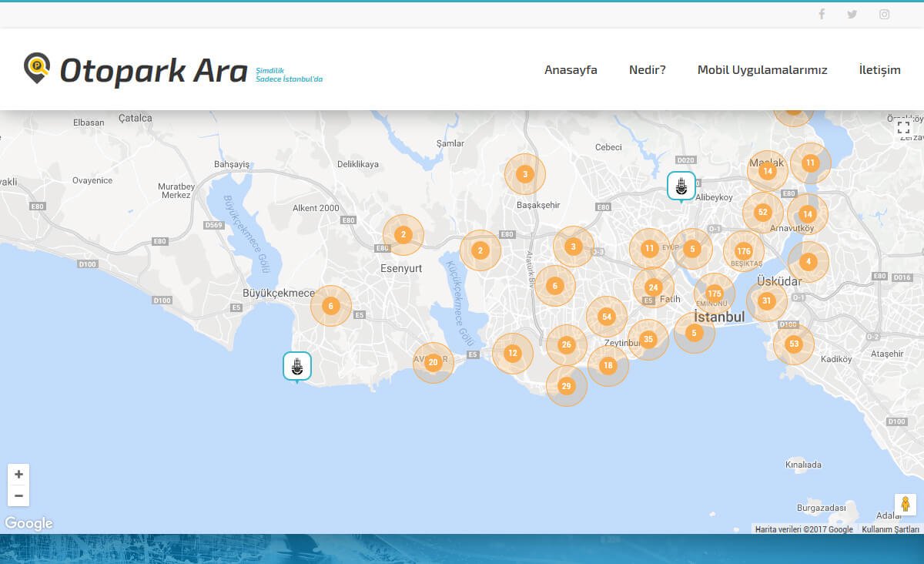
Task: Open the cluster labeled 20
Action: 434,362
